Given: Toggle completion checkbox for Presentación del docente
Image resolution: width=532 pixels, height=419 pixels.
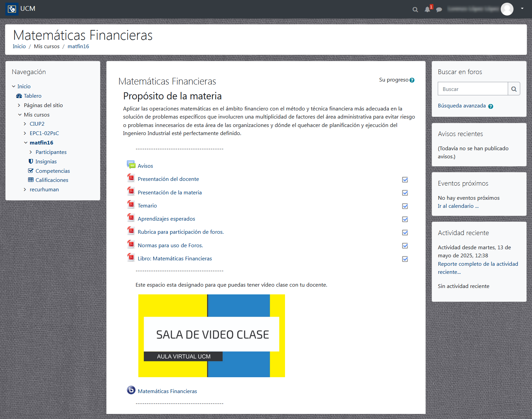Looking at the screenshot, I should pos(405,180).
